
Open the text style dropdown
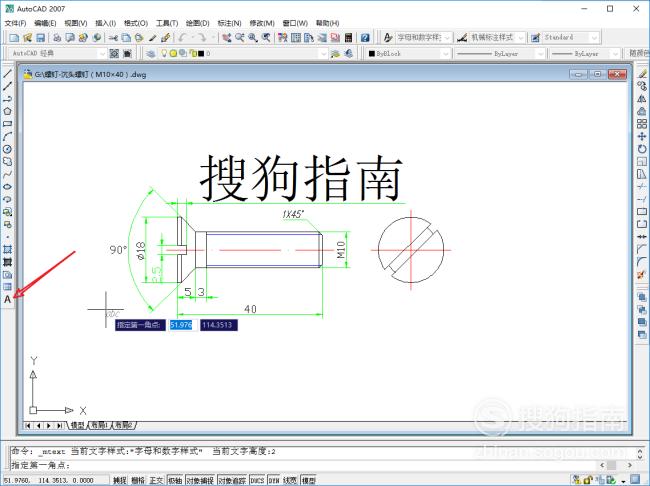click(447, 38)
